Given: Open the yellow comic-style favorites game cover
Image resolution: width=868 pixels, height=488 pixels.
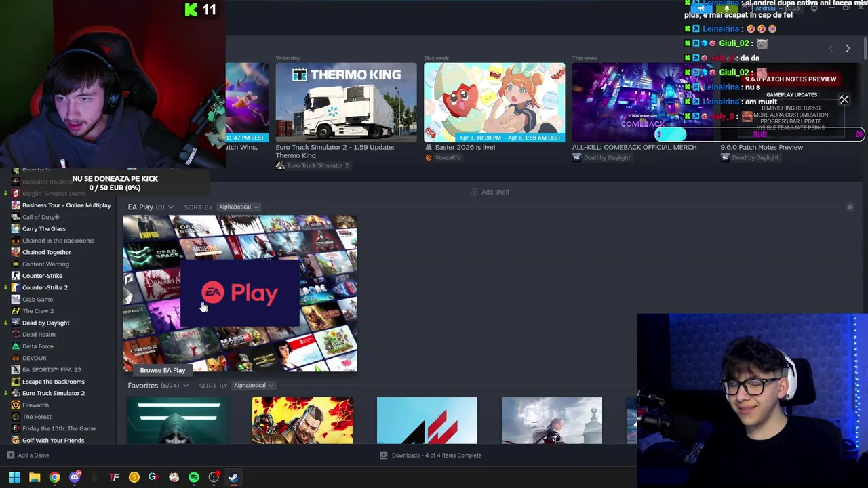Looking at the screenshot, I should click(x=302, y=420).
